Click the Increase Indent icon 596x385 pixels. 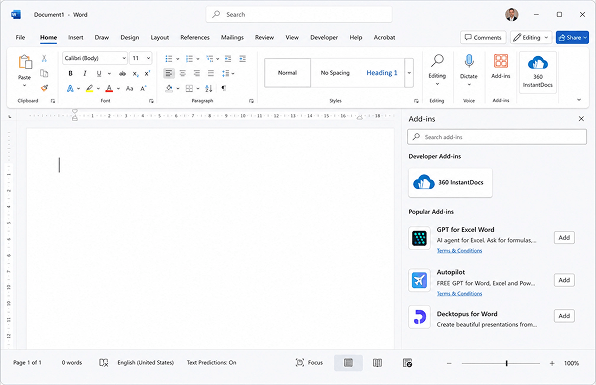coord(243,59)
